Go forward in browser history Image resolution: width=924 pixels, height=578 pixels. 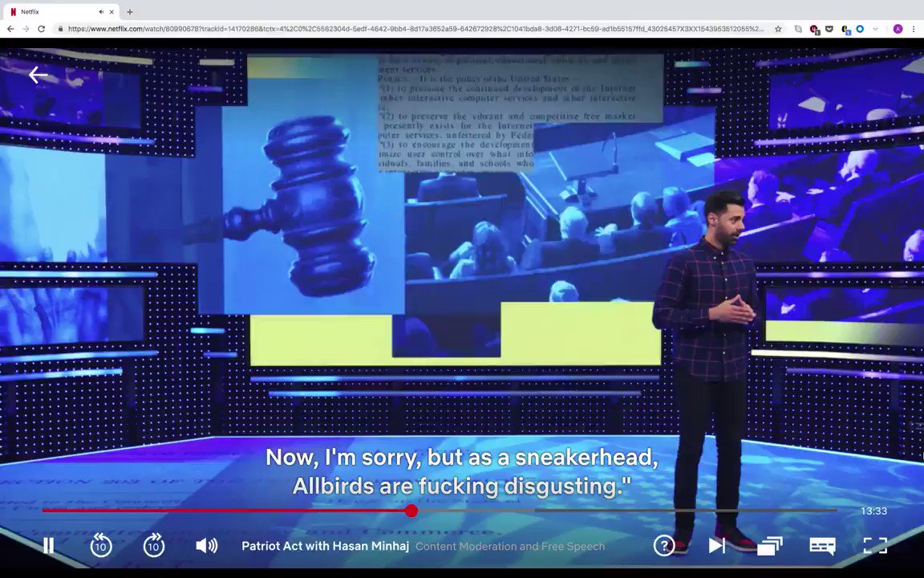pos(26,28)
